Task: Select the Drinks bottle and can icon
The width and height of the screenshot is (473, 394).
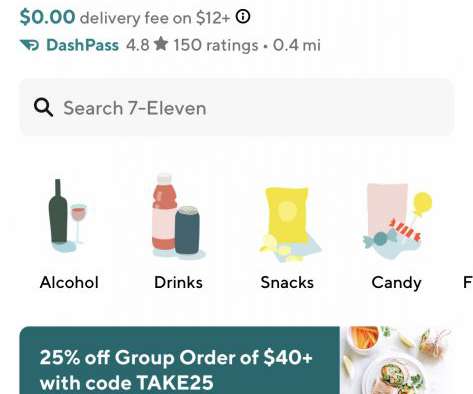Action: (x=178, y=216)
